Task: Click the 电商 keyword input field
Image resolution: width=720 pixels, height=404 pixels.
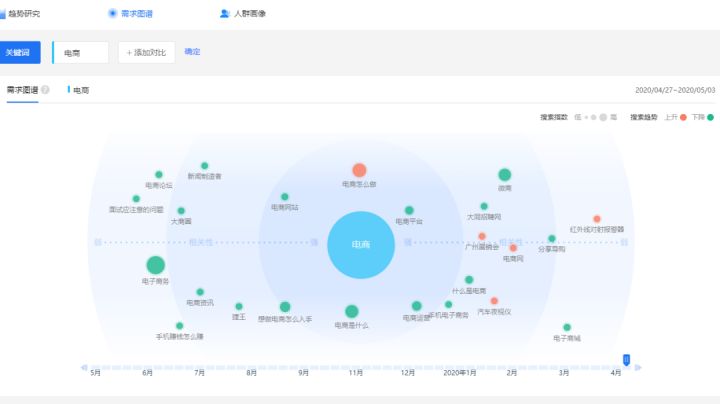Action: pos(81,52)
